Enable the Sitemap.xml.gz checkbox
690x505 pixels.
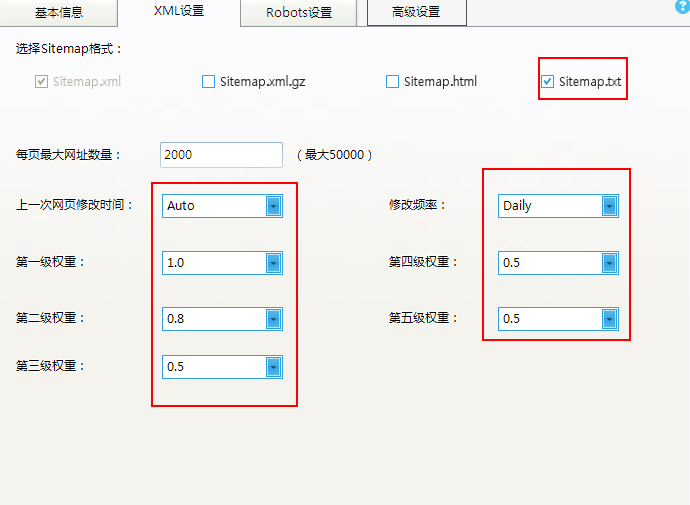point(209,82)
